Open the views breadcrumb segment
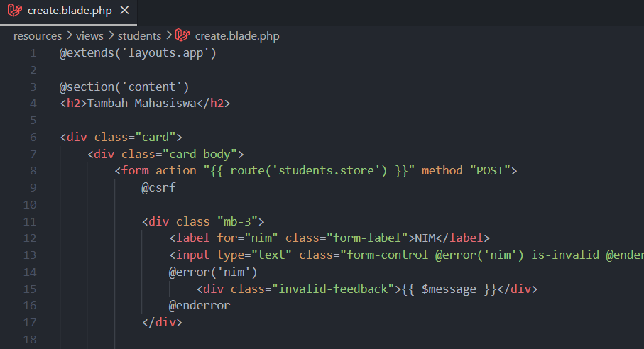 tap(89, 36)
